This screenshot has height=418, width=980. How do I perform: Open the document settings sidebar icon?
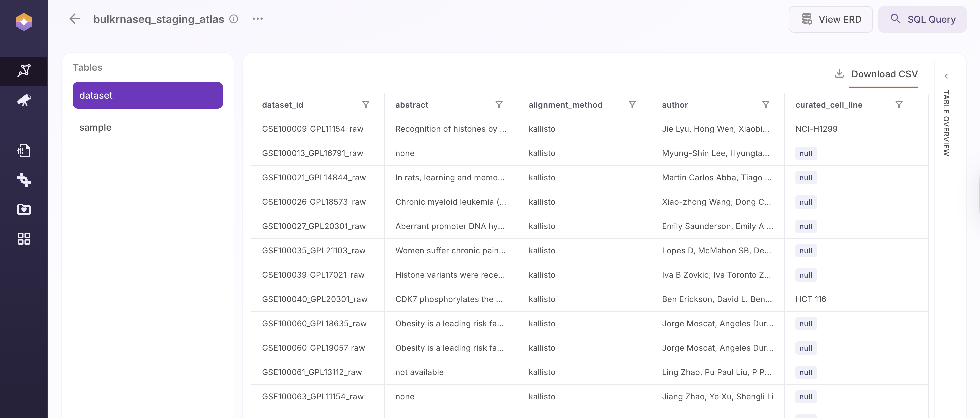[24, 151]
